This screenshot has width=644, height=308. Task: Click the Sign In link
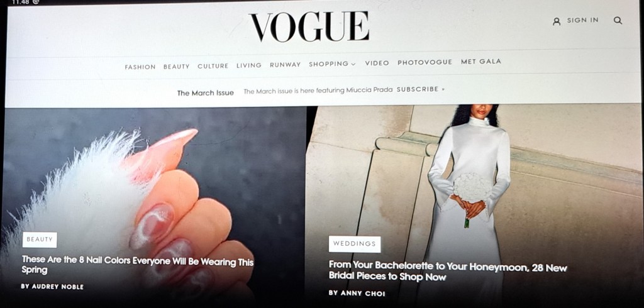583,20
